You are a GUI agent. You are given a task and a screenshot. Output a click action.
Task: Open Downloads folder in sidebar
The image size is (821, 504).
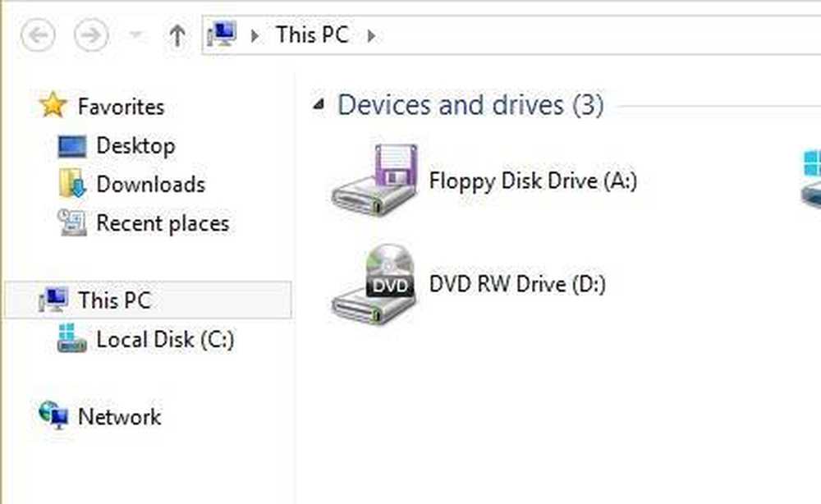click(x=151, y=184)
